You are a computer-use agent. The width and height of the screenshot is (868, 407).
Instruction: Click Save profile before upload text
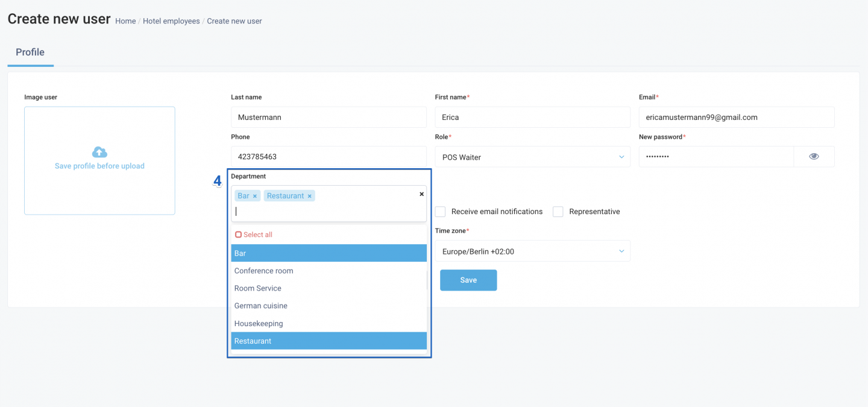99,166
